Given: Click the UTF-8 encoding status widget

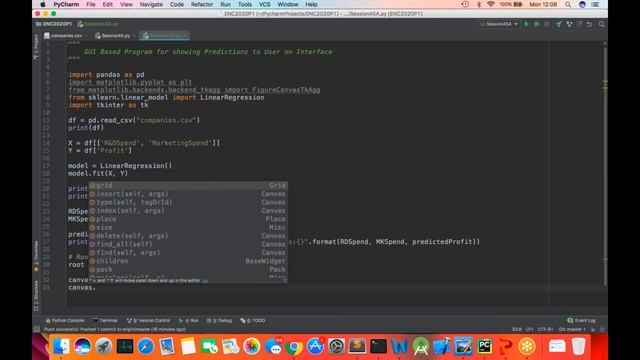Looking at the screenshot, I should click(x=545, y=329).
